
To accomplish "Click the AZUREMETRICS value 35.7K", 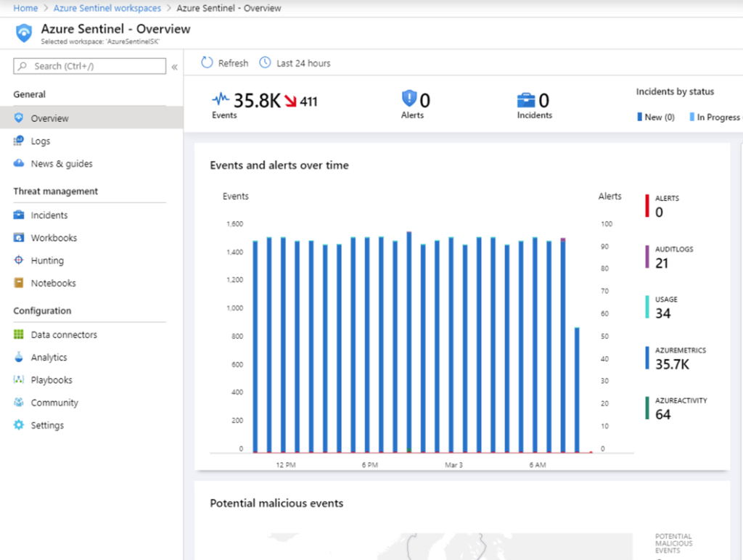I will (673, 364).
